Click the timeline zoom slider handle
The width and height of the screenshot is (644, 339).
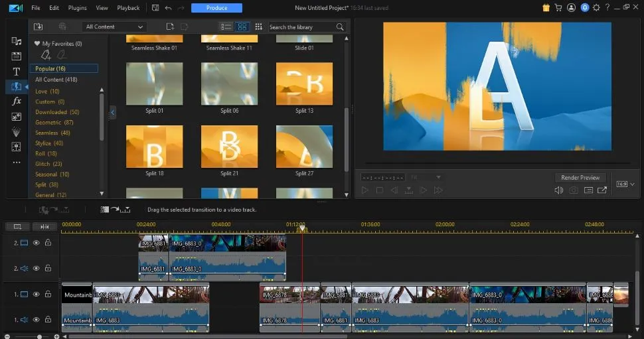point(39,336)
